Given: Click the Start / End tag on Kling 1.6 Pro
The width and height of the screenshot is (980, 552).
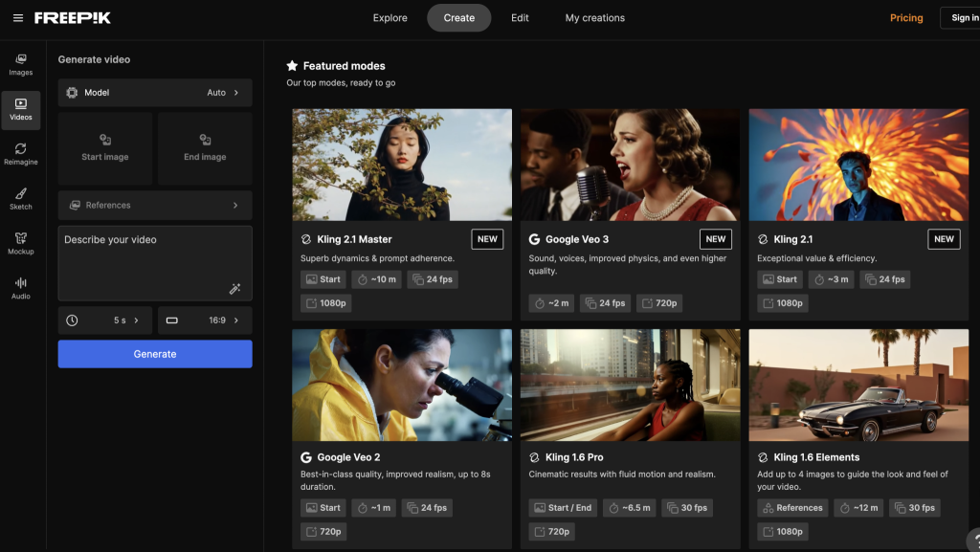Looking at the screenshot, I should point(563,508).
